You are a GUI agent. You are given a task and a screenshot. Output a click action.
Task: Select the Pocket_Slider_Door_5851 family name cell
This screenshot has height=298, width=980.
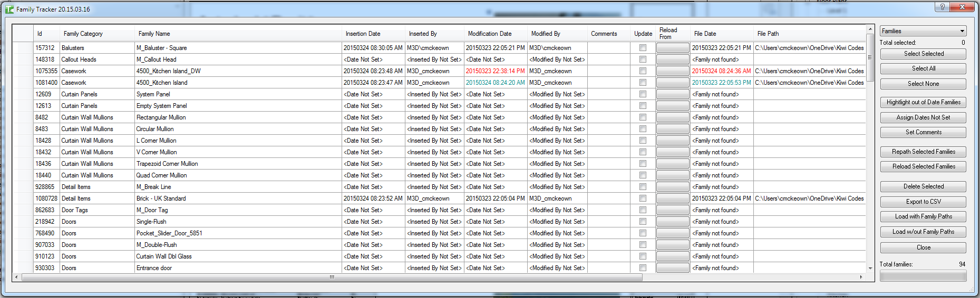point(169,233)
